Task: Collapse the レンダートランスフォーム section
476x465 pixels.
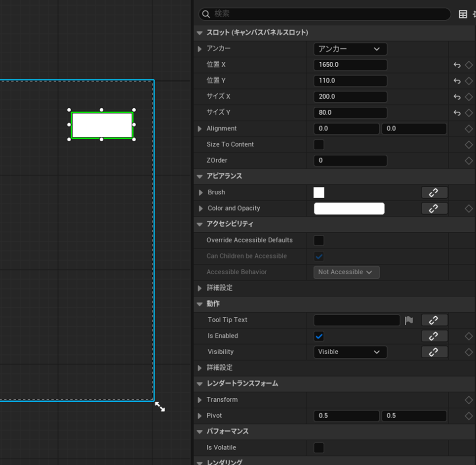Action: point(200,384)
